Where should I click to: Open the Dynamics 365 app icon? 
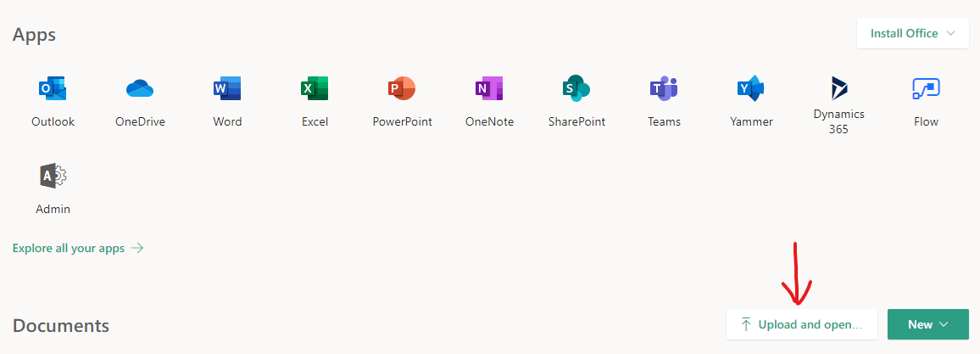(x=838, y=88)
